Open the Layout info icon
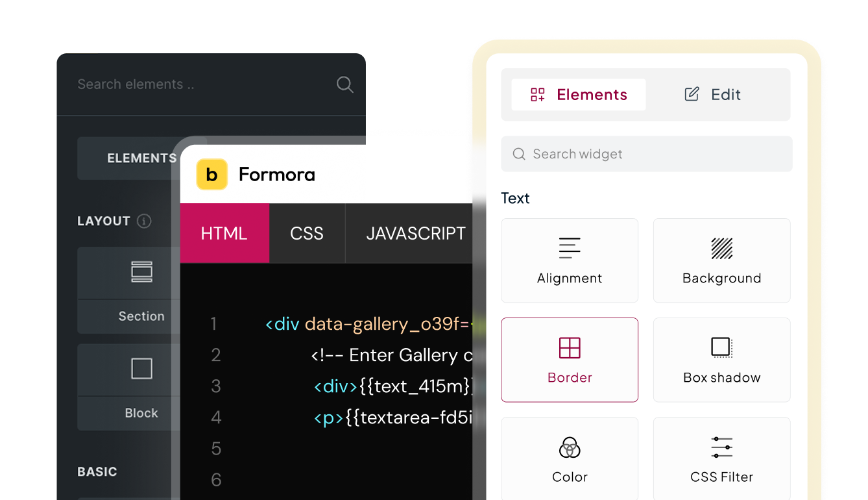The width and height of the screenshot is (868, 500). [x=144, y=221]
